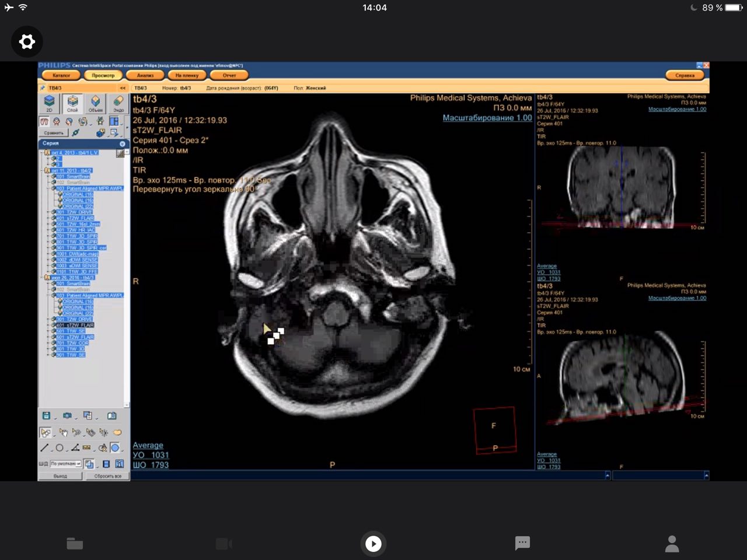Viewport: 747px width, 560px height.
Task: Click the blue filled circle tool
Action: [115, 448]
